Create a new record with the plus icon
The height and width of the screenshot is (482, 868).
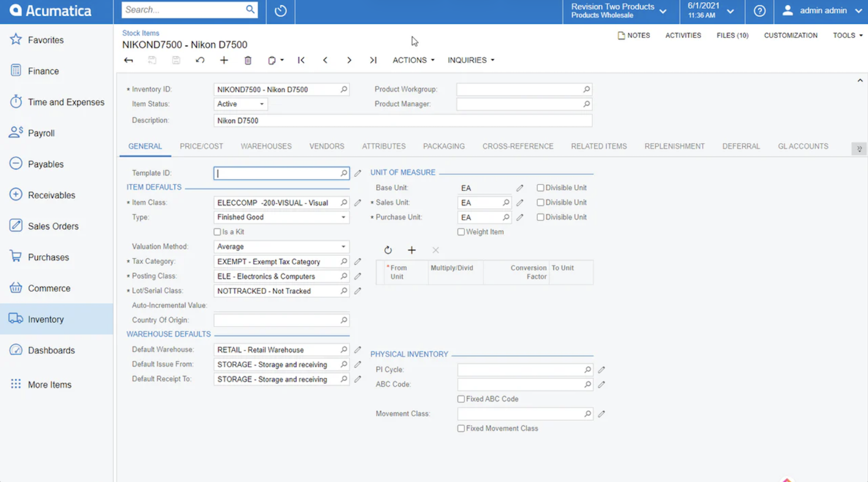(x=223, y=60)
